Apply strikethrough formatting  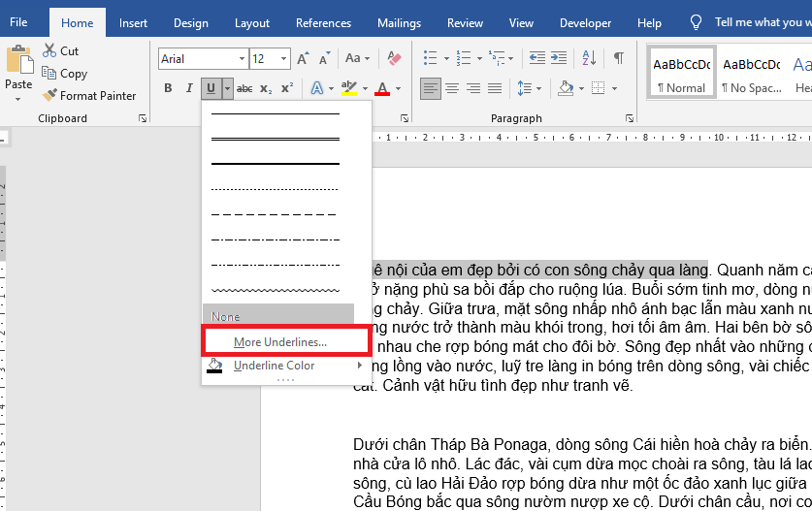(x=244, y=89)
